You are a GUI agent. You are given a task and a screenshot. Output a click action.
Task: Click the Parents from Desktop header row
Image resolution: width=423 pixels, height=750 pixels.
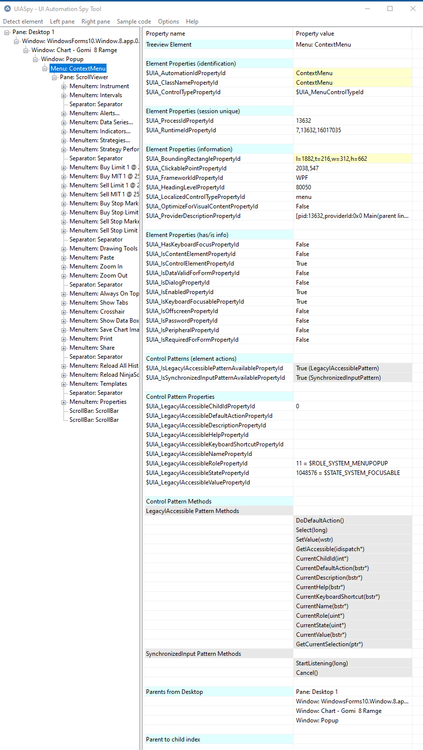click(x=218, y=692)
